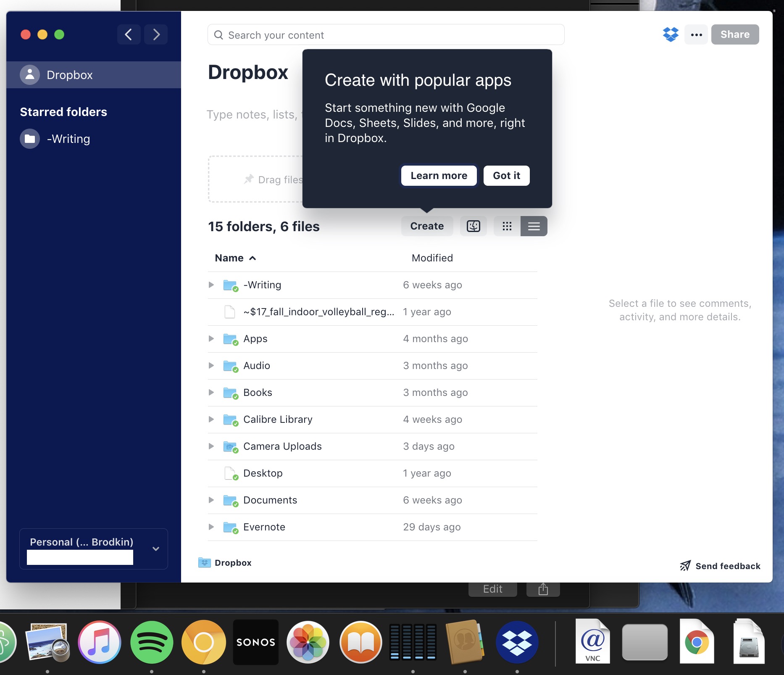
Task: Expand the Evernote folder row
Action: [x=211, y=527]
